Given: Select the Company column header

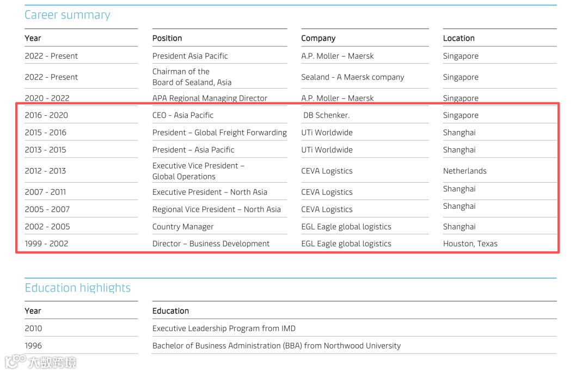Looking at the screenshot, I should pos(318,38).
